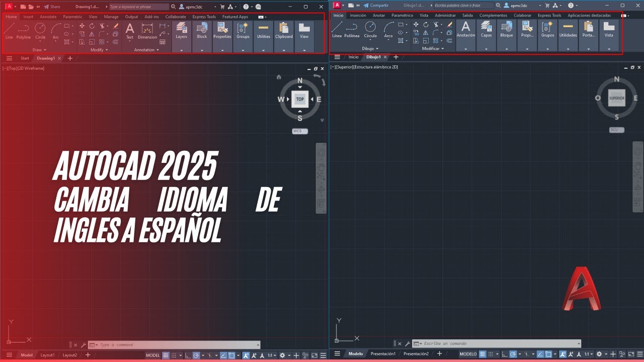Click the TOP face of the ViewCube
Screen dimensions: 644x362
[x=300, y=99]
